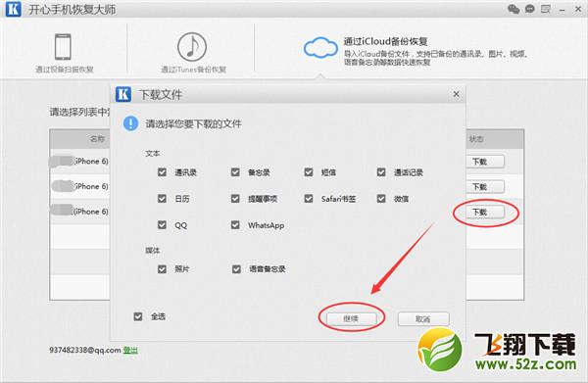This screenshot has width=588, height=383.
Task: Switch to 通过iTunes备份恢复 tab label
Action: (x=193, y=70)
